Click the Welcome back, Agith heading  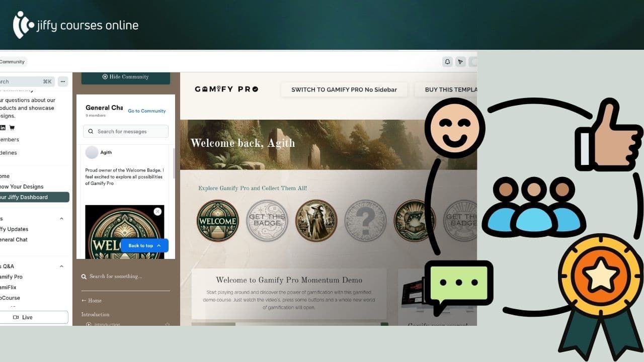(x=243, y=143)
